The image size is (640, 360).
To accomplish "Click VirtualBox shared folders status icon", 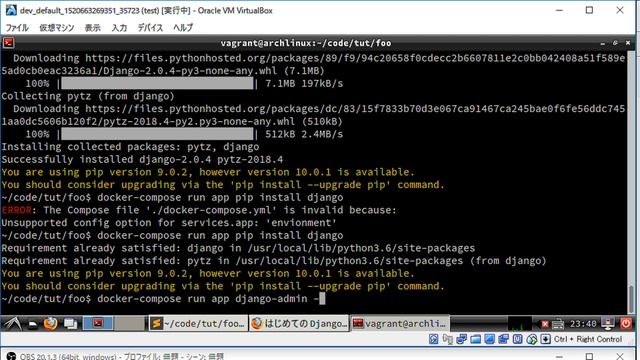I will coord(476,339).
